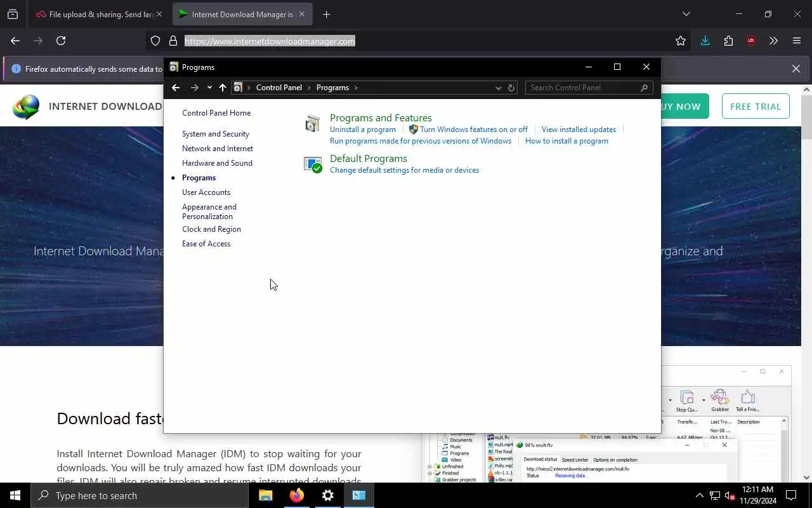Select Programs breadcrumb in address bar

point(332,88)
